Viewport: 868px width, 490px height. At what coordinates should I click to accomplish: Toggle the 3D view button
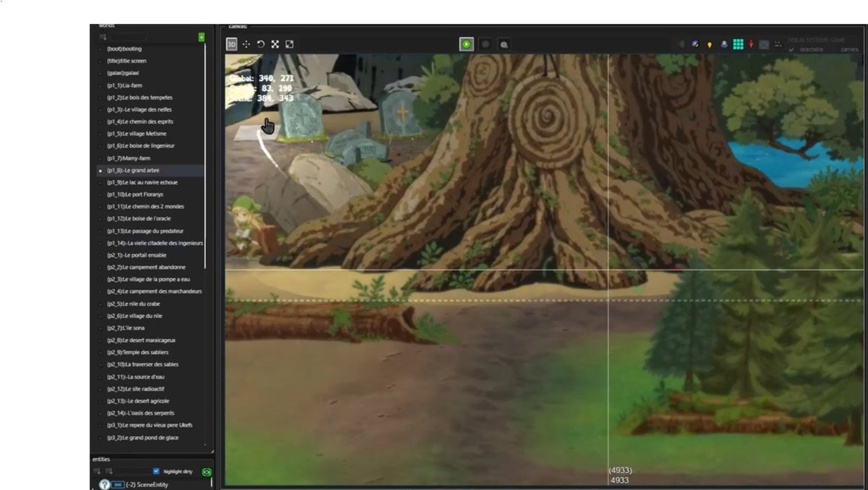[231, 44]
